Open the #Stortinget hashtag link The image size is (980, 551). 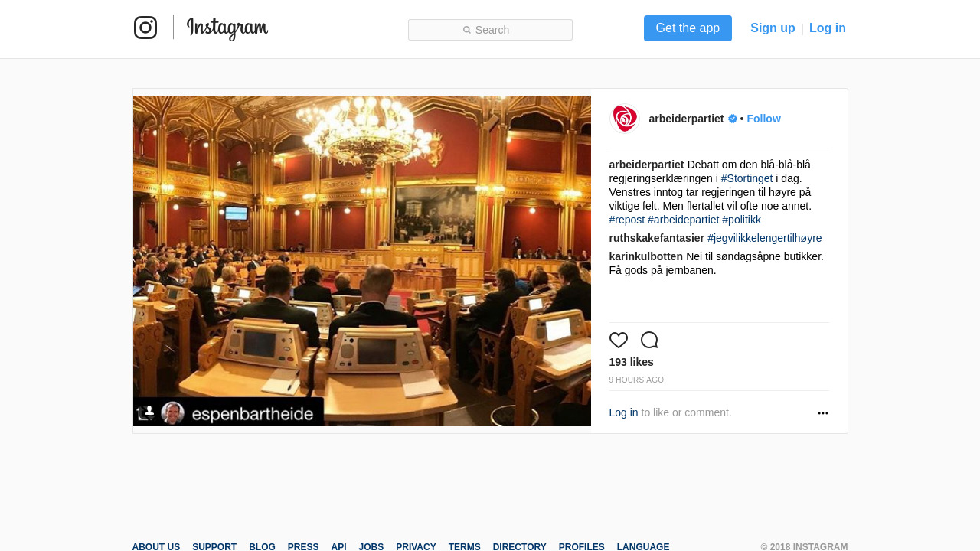click(746, 178)
